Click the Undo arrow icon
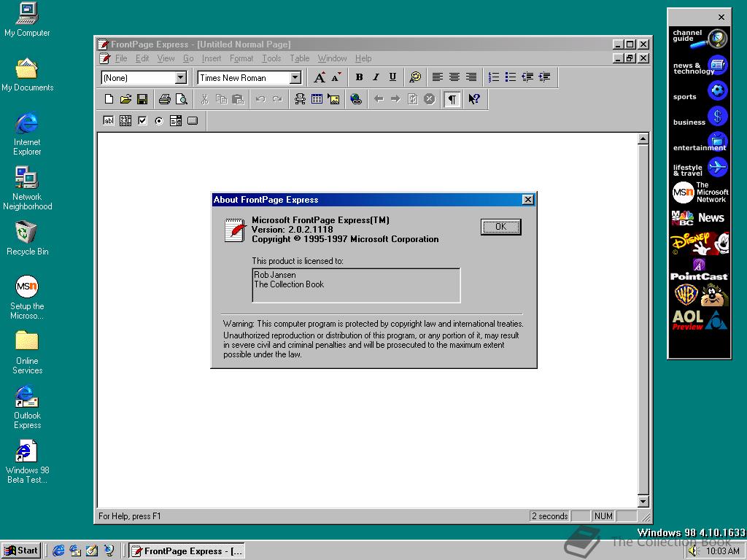This screenshot has height=560, width=747. (260, 99)
